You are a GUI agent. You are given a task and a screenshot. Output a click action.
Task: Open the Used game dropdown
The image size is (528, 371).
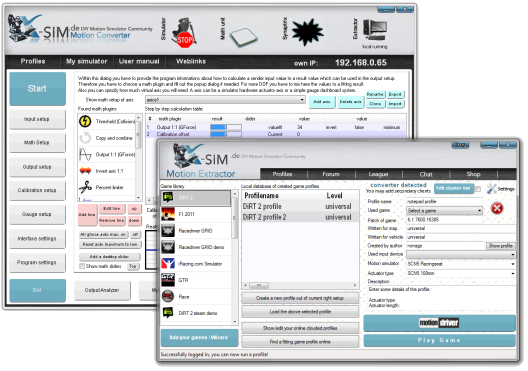(x=444, y=211)
